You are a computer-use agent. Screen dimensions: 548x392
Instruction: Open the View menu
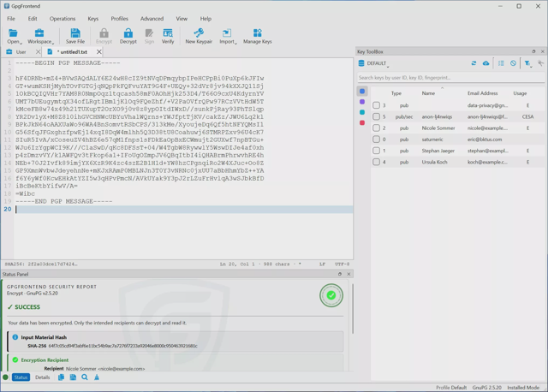[x=182, y=19]
